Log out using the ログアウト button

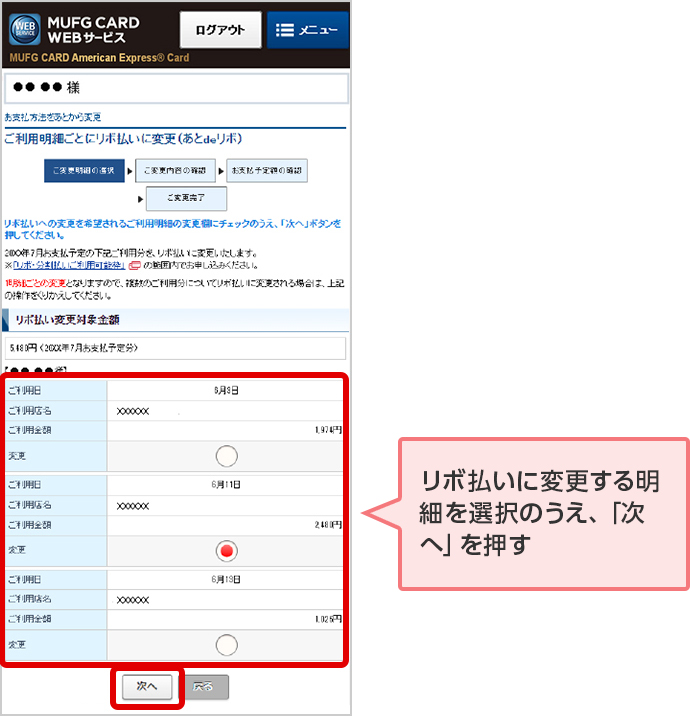(220, 30)
